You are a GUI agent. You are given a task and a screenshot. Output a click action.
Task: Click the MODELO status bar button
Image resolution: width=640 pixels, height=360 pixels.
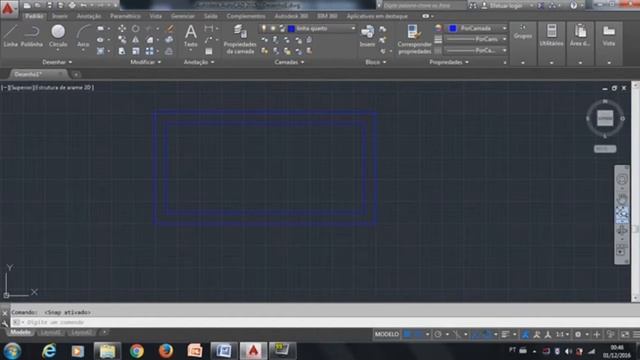pyautogui.click(x=387, y=334)
